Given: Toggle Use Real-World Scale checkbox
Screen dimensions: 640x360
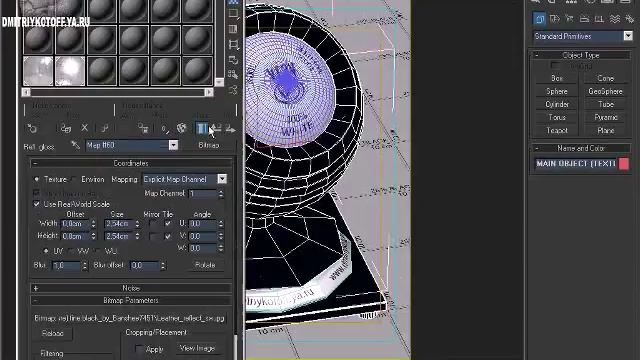Looking at the screenshot, I should point(37,204).
